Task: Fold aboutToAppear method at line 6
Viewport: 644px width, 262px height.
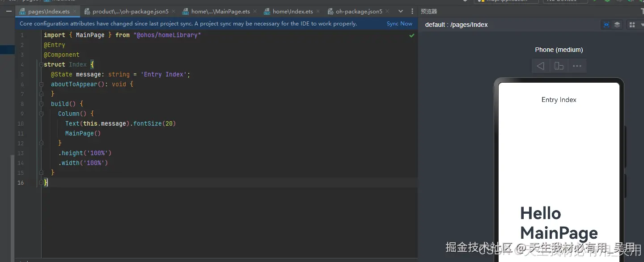Action: [41, 85]
